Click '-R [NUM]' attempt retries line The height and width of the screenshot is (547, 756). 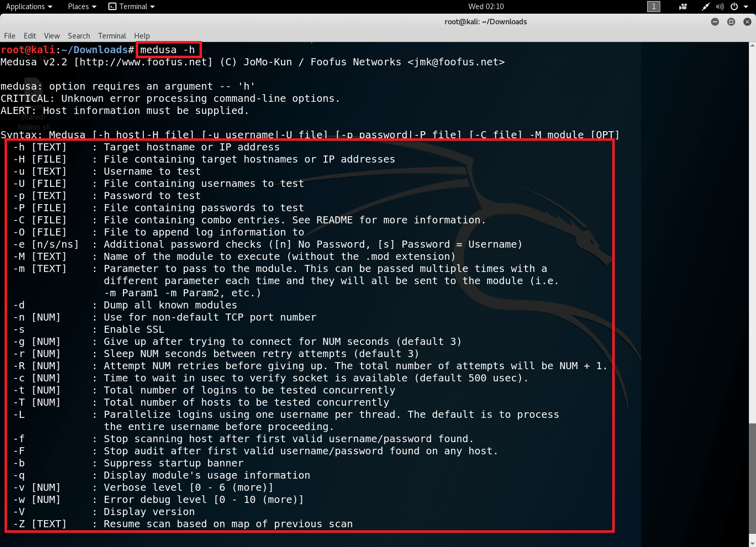(x=310, y=366)
